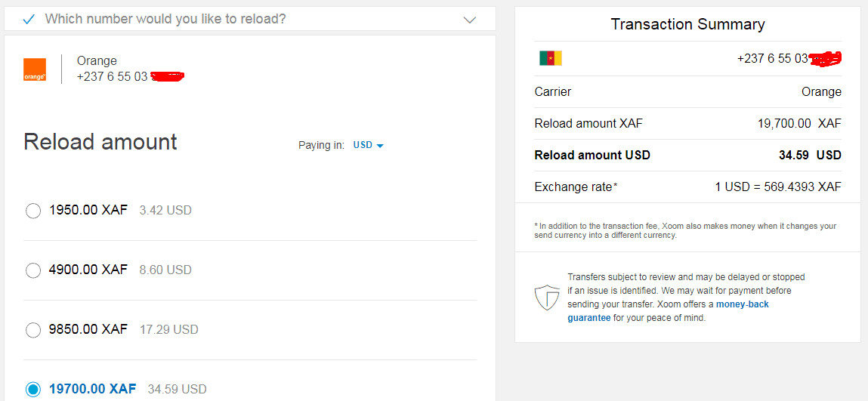Screen dimensions: 868x401
Task: Click the Reload amount USD total
Action: [810, 156]
